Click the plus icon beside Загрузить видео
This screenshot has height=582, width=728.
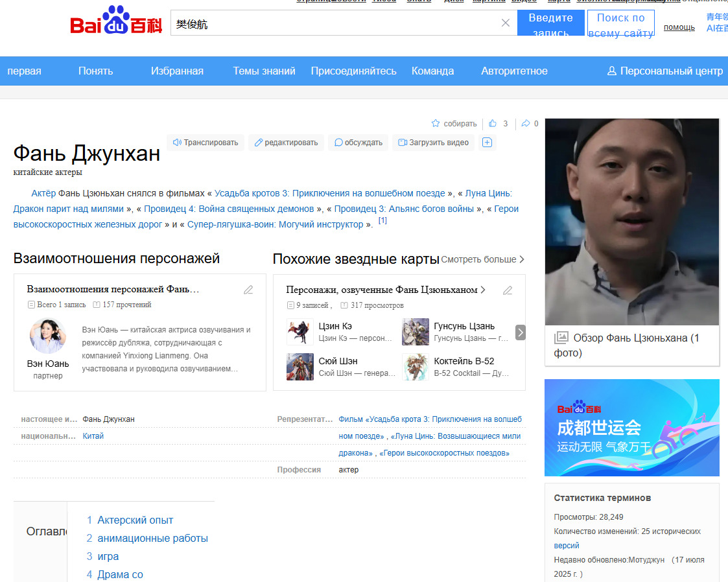coord(487,143)
